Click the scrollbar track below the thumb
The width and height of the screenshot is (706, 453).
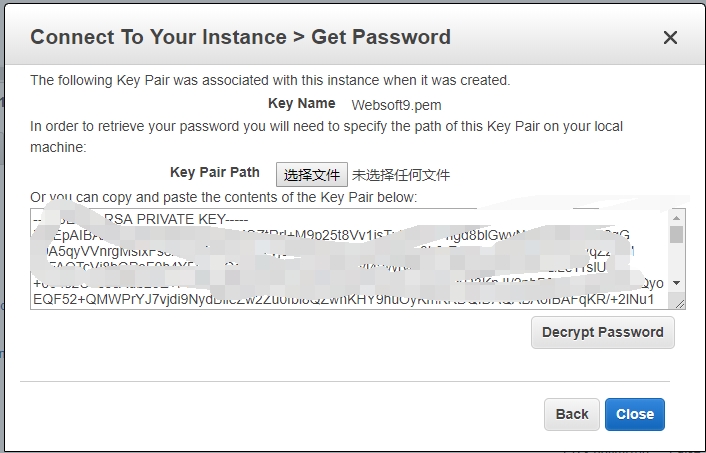[x=677, y=262]
